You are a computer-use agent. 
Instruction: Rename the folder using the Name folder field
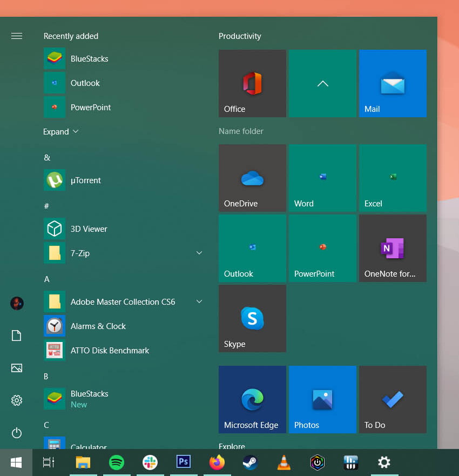[x=241, y=131]
